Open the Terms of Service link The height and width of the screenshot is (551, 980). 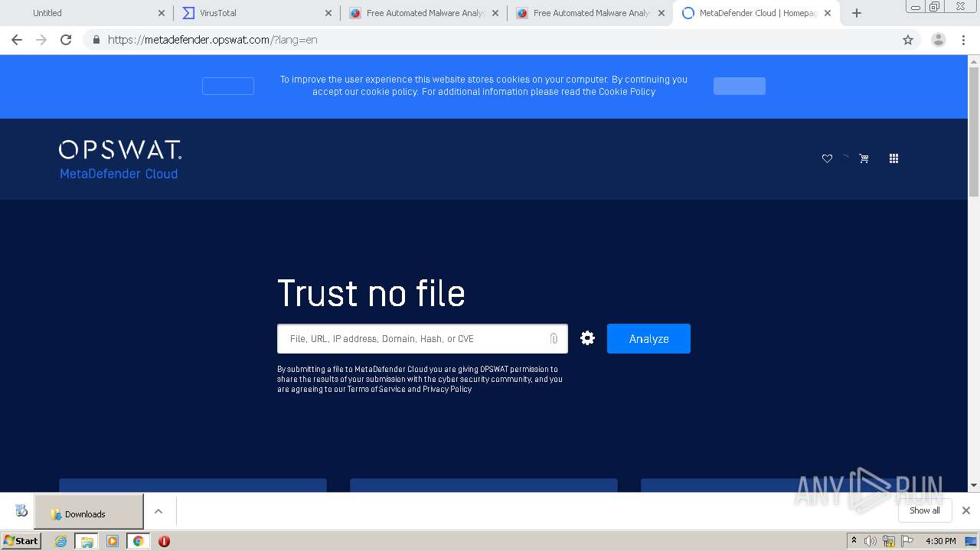pyautogui.click(x=376, y=389)
